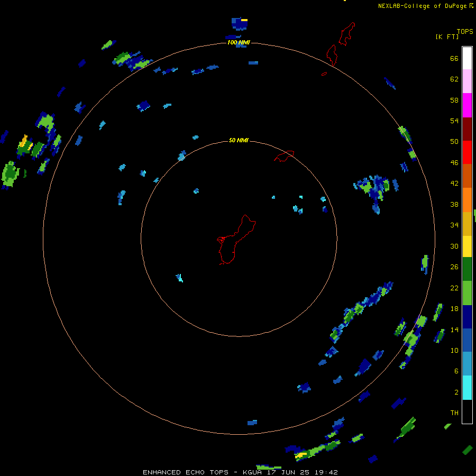Click the "26" scale value

pos(454,267)
